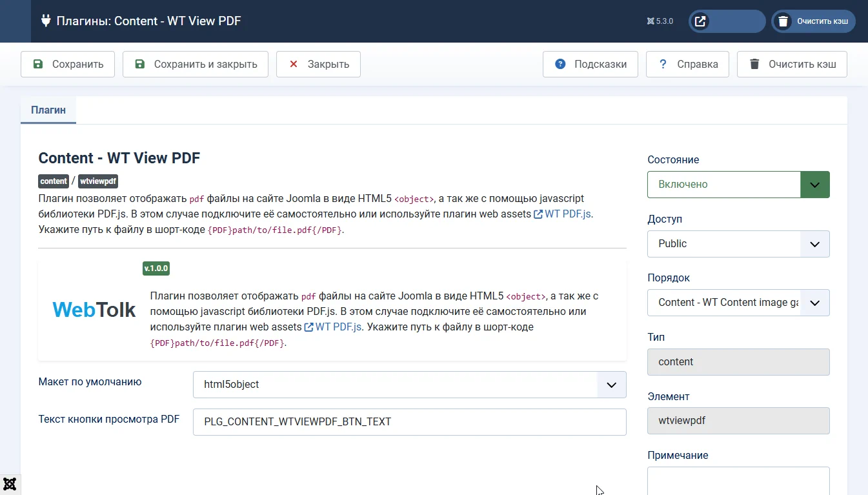The width and height of the screenshot is (868, 495).
Task: Click the Текст кнопки просмотра PDF field
Action: (409, 422)
